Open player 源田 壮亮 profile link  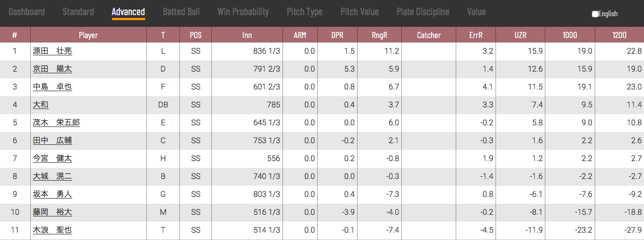53,51
